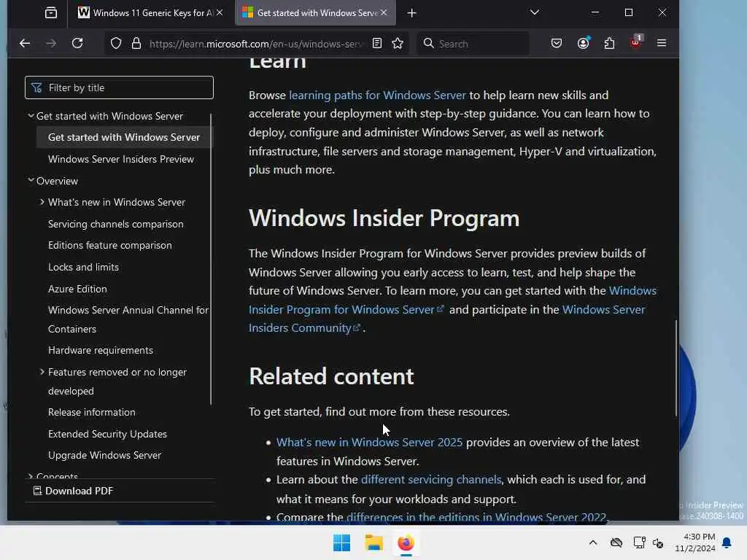This screenshot has width=747, height=560.
Task: Open Azure Edition page
Action: point(77,289)
